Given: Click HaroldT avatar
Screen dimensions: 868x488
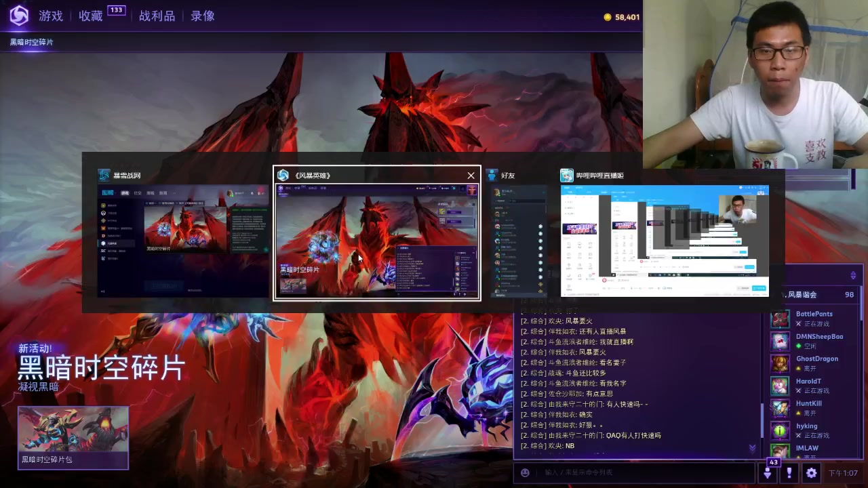Looking at the screenshot, I should 781,386.
